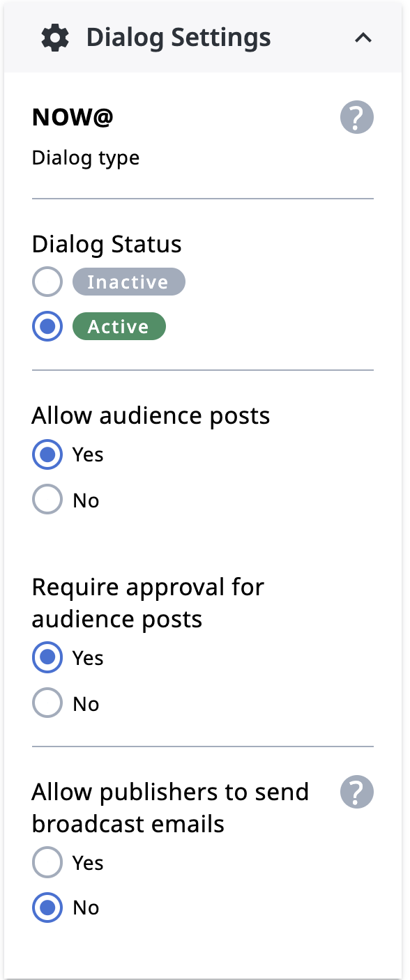410x980 pixels.
Task: Select Active as the Dialog Status
Action: (x=47, y=326)
